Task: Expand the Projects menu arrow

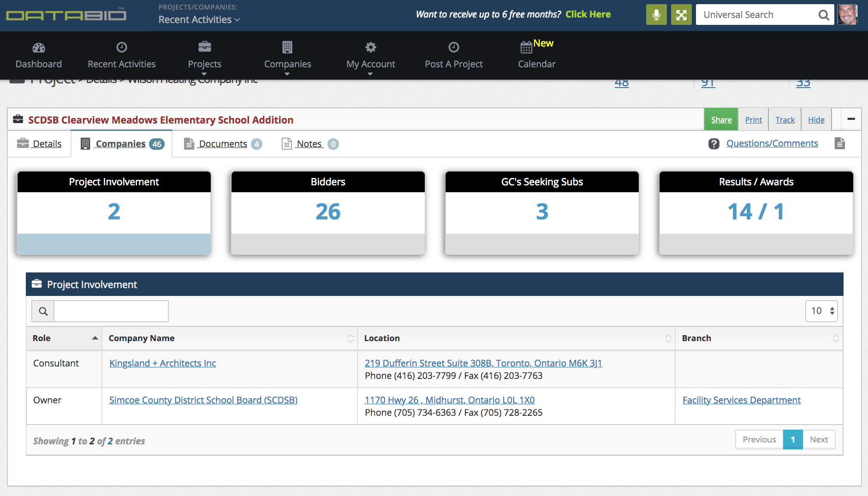Action: pos(204,74)
